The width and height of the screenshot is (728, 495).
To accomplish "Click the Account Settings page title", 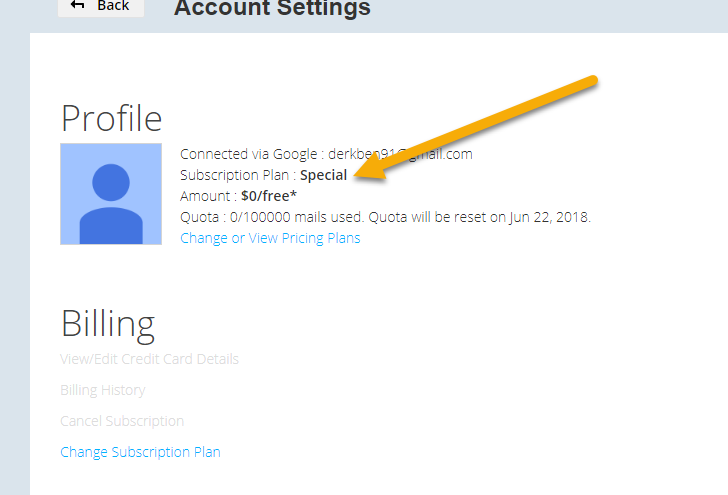I will (272, 8).
